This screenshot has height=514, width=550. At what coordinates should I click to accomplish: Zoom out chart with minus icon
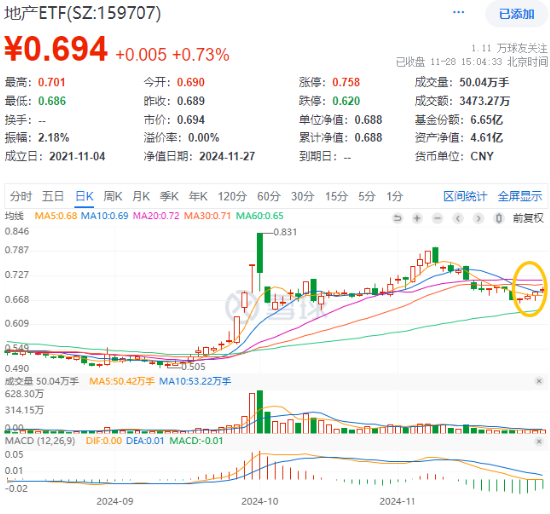[x=437, y=219]
